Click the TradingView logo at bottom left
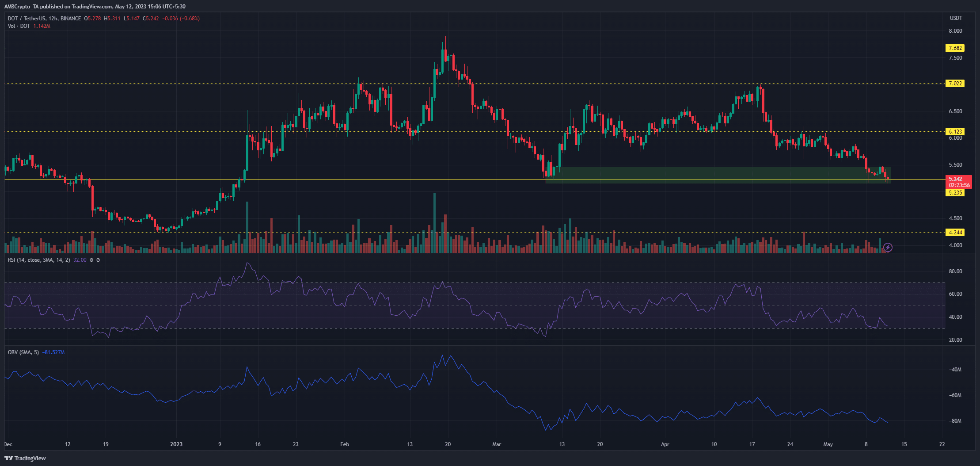Screen dimensions: 980x466 click(25, 458)
